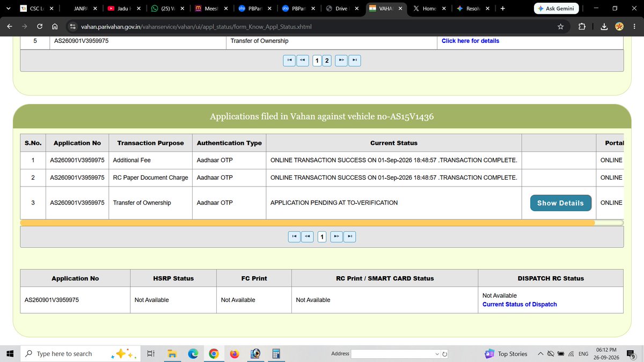Go to next page in vehicle applications paginator
The height and width of the screenshot is (362, 644).
(x=336, y=237)
